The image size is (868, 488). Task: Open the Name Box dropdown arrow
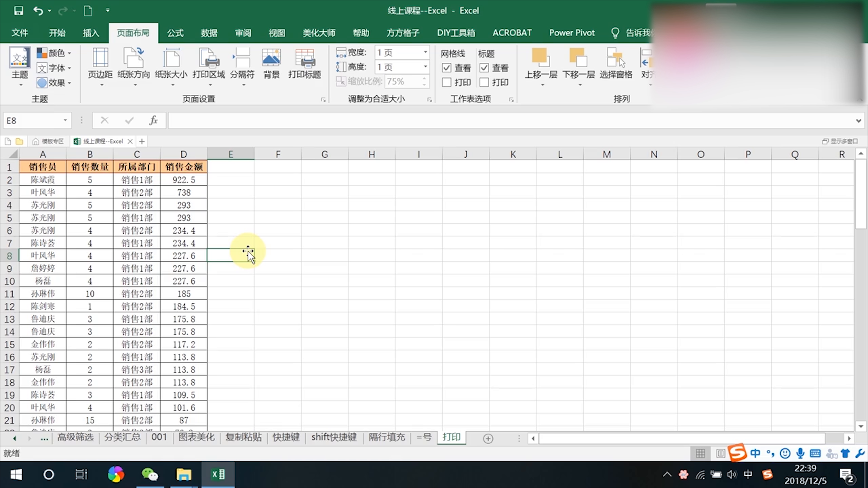coord(65,120)
